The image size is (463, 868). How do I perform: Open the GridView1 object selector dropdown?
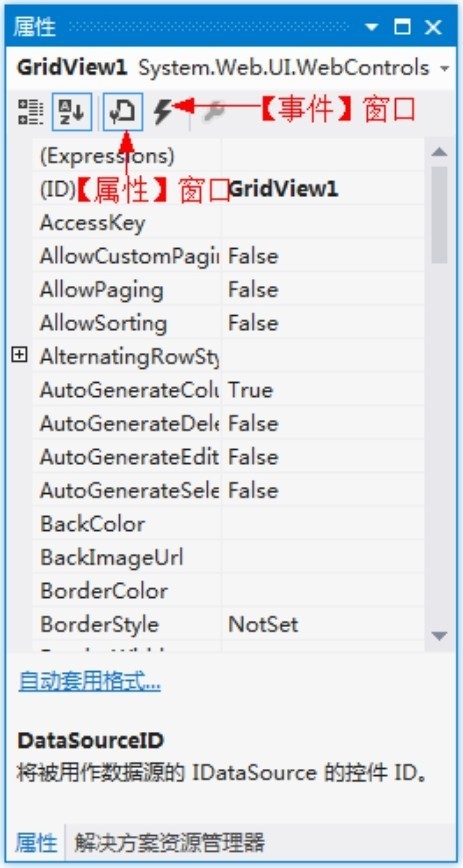(x=444, y=69)
